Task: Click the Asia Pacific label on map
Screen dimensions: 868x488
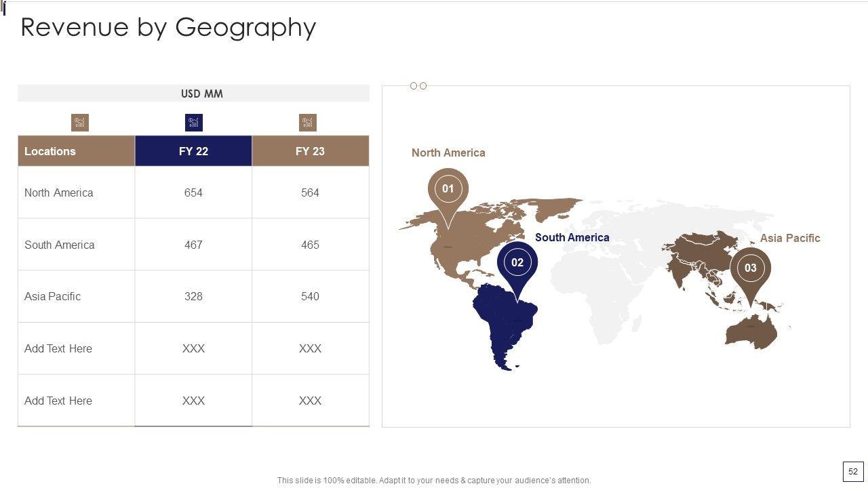Action: click(x=790, y=238)
